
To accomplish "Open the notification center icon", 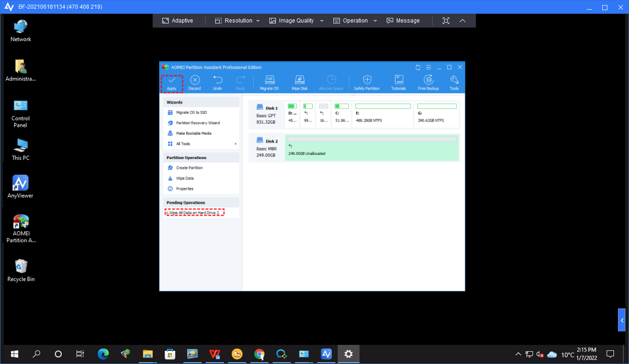I will (x=611, y=354).
